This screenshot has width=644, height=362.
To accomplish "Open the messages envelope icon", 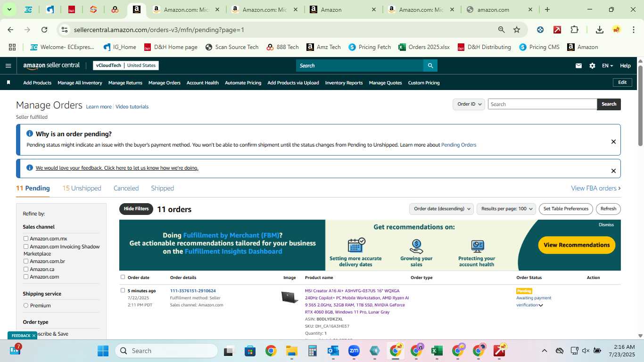I will click(x=578, y=66).
